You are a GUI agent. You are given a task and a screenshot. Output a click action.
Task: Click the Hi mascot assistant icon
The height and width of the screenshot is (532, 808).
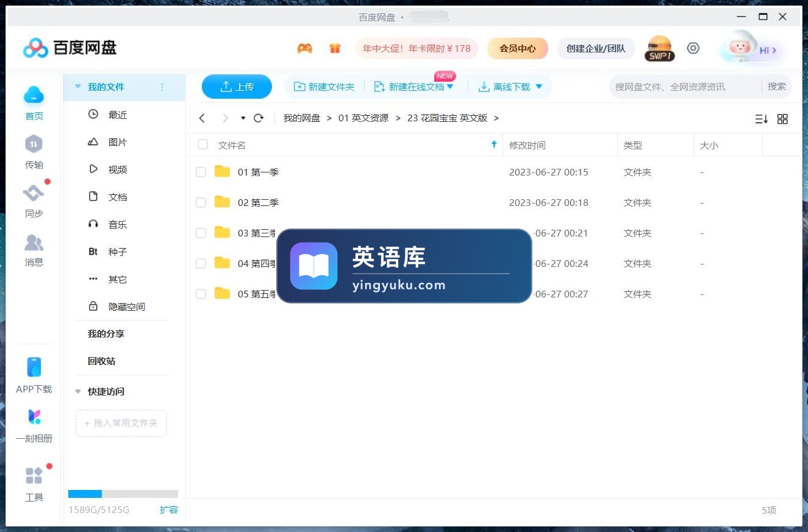[x=740, y=48]
